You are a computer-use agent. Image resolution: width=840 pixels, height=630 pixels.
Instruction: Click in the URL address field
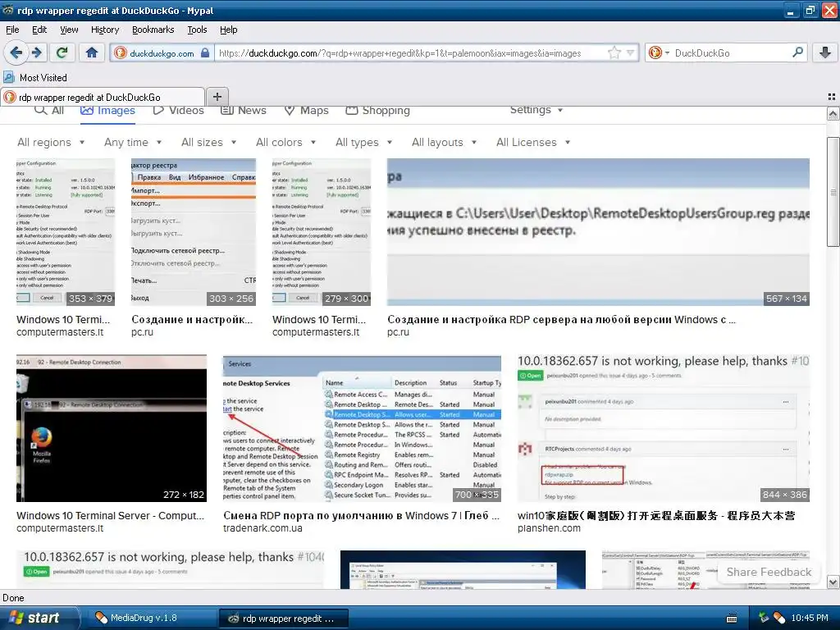pyautogui.click(x=410, y=53)
